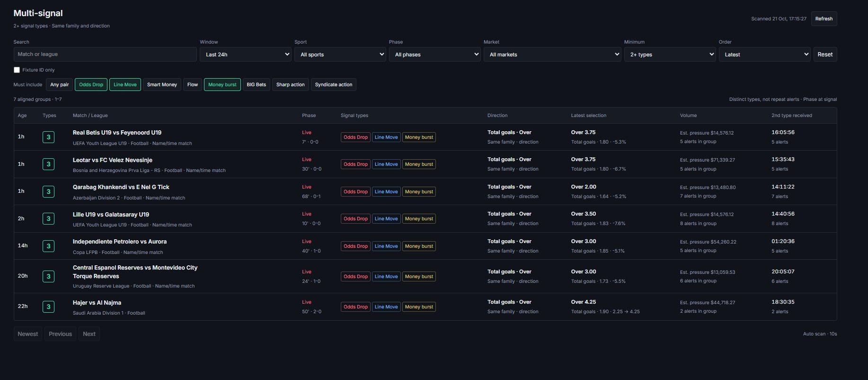Expand the Phase dropdown showing All phases
The image size is (868, 380).
point(435,54)
